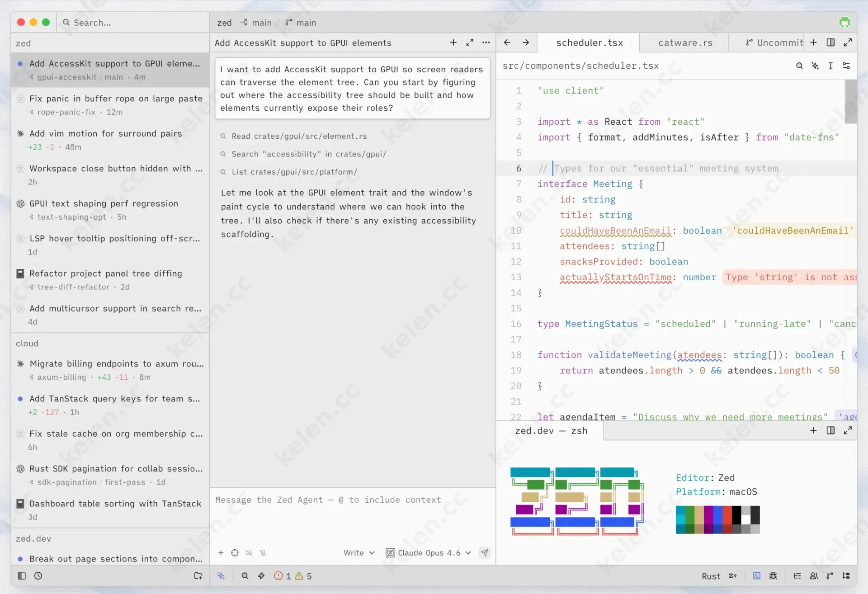Open project search from the status bar
This screenshot has width=868, height=594.
click(x=245, y=576)
